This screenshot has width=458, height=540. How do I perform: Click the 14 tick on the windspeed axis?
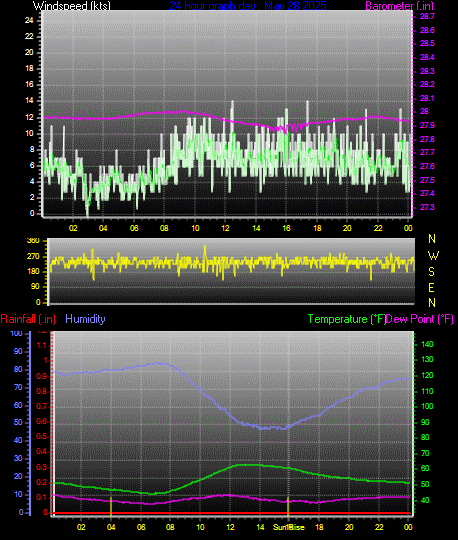(29, 101)
